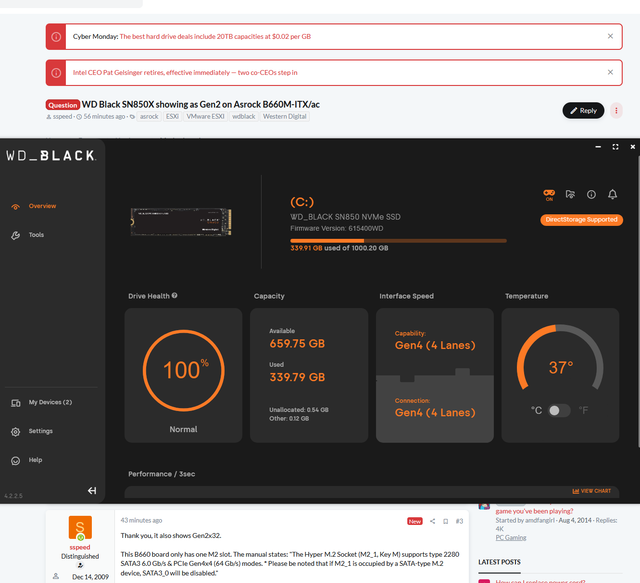Close the WD Dashboard window

click(633, 147)
